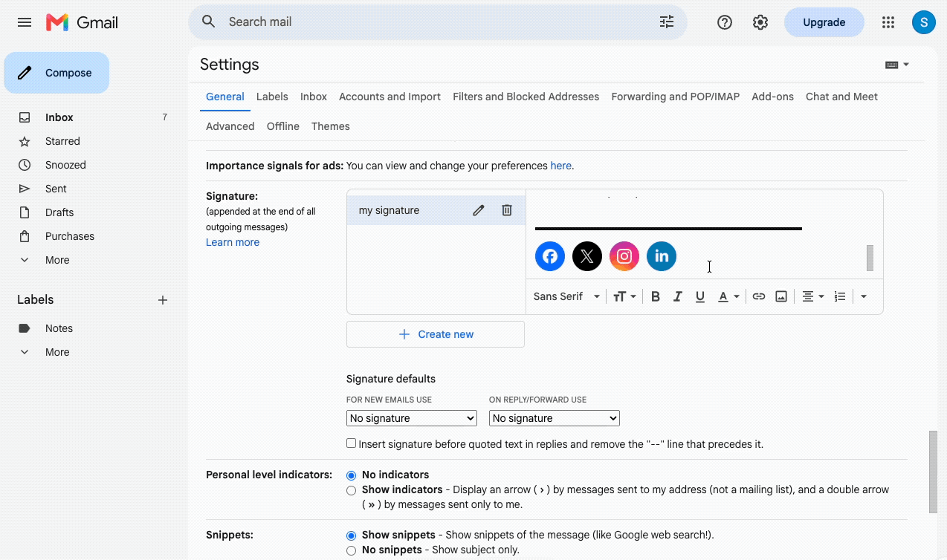Click the Gmail logo
This screenshot has width=947, height=560.
click(82, 22)
